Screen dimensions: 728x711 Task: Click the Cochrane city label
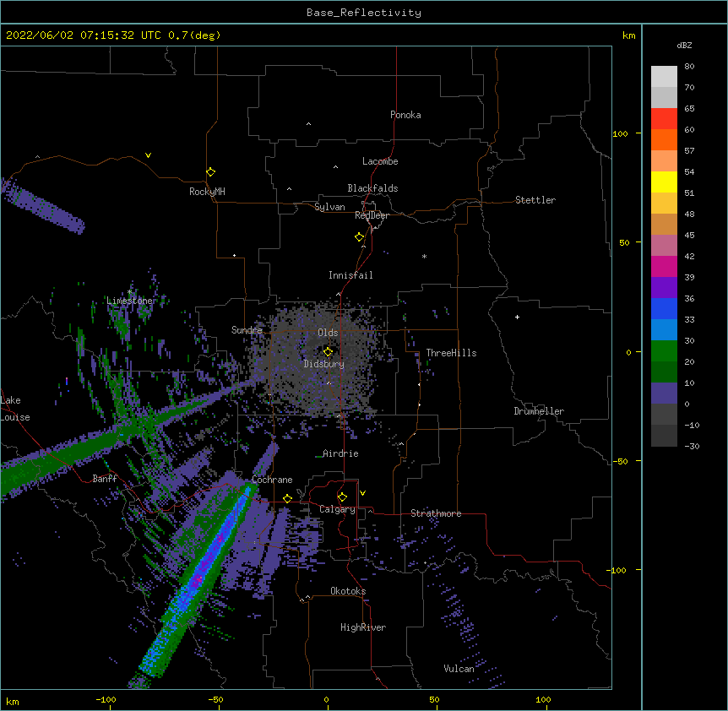coord(272,480)
